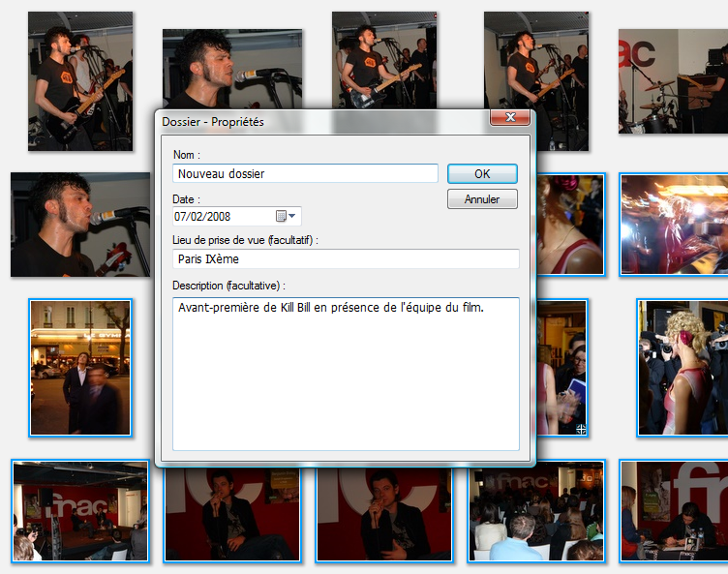Select the blurry streaking lights photo thumbnail
The height and width of the screenshot is (574, 728).
pos(674,225)
